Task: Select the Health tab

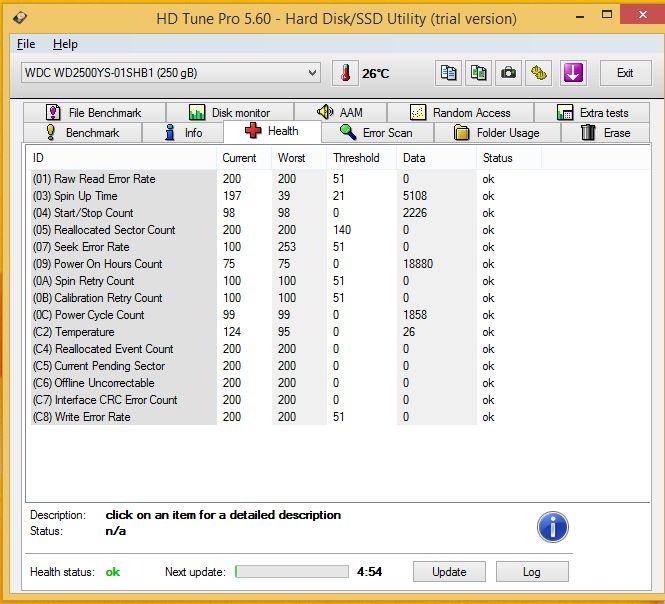Action: tap(272, 131)
